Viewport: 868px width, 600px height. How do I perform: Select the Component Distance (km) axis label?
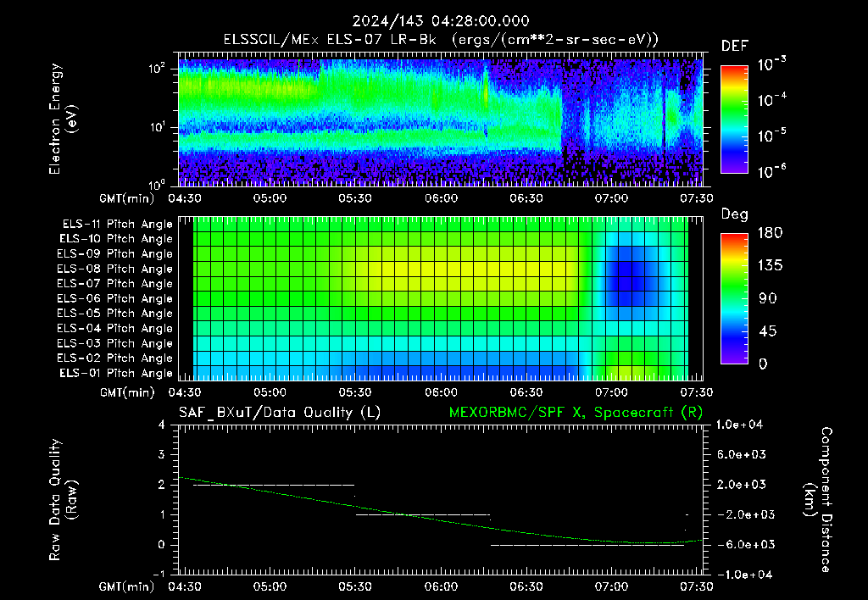pyautogui.click(x=818, y=500)
